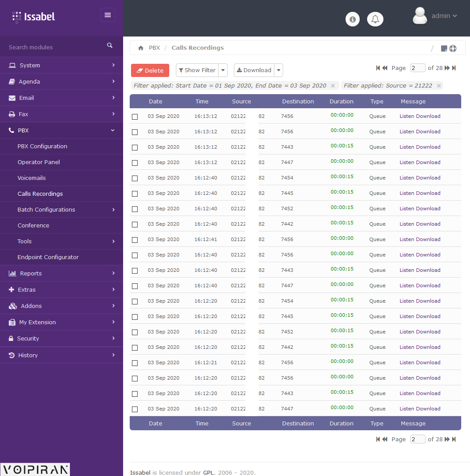
Task: Click the History clock icon in sidebar
Action: pos(11,355)
